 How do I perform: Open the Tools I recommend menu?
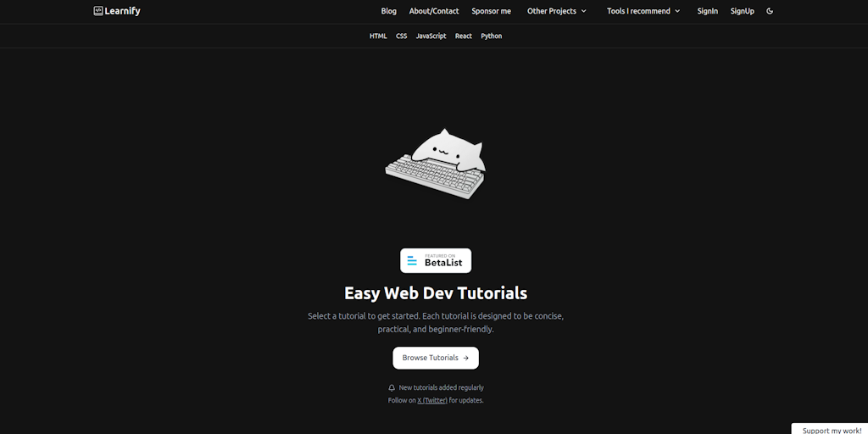pos(644,11)
